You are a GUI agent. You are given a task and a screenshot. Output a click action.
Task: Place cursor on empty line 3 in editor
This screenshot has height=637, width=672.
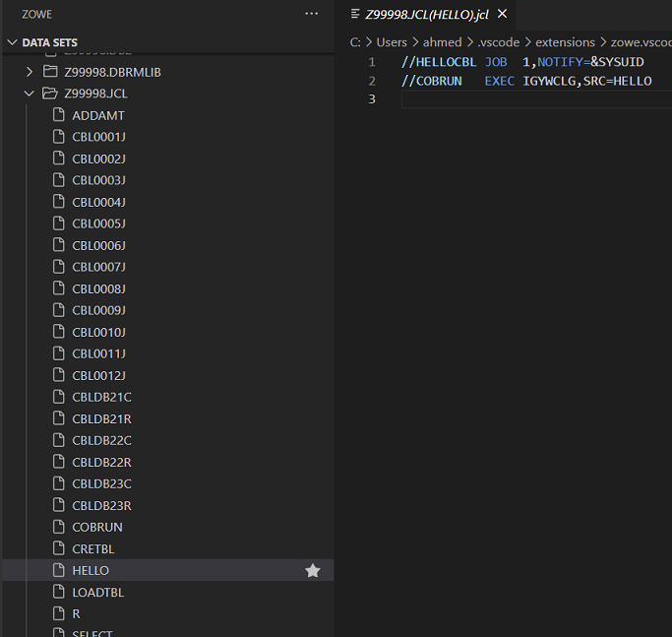pos(492,99)
